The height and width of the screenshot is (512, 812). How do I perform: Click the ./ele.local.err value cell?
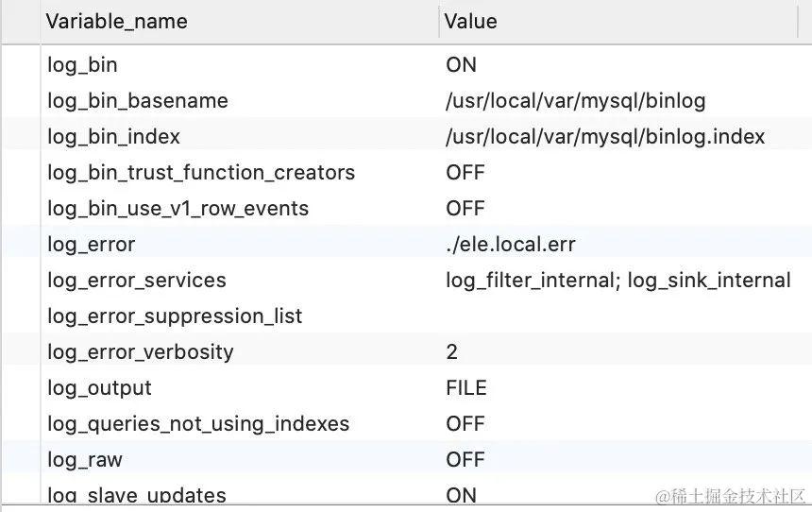(511, 245)
